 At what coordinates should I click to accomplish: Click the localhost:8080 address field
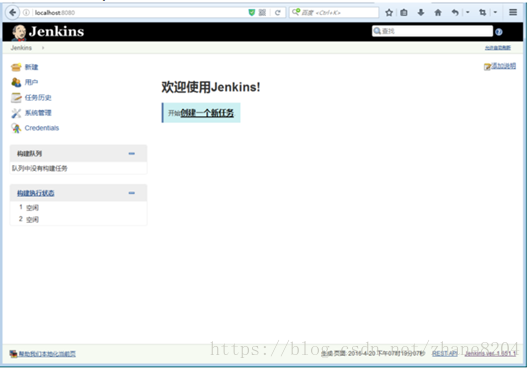point(139,13)
